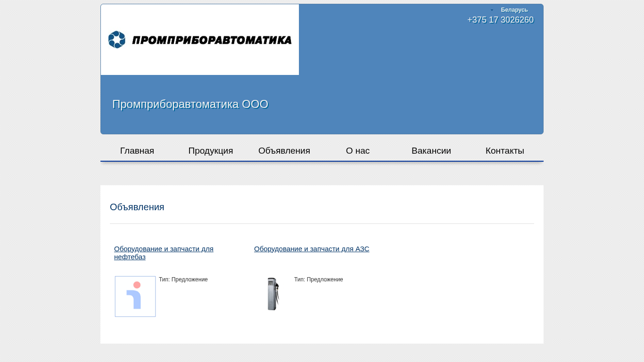
Task: Open link Оборудование и запчасти для АЗС
Action: point(312,249)
